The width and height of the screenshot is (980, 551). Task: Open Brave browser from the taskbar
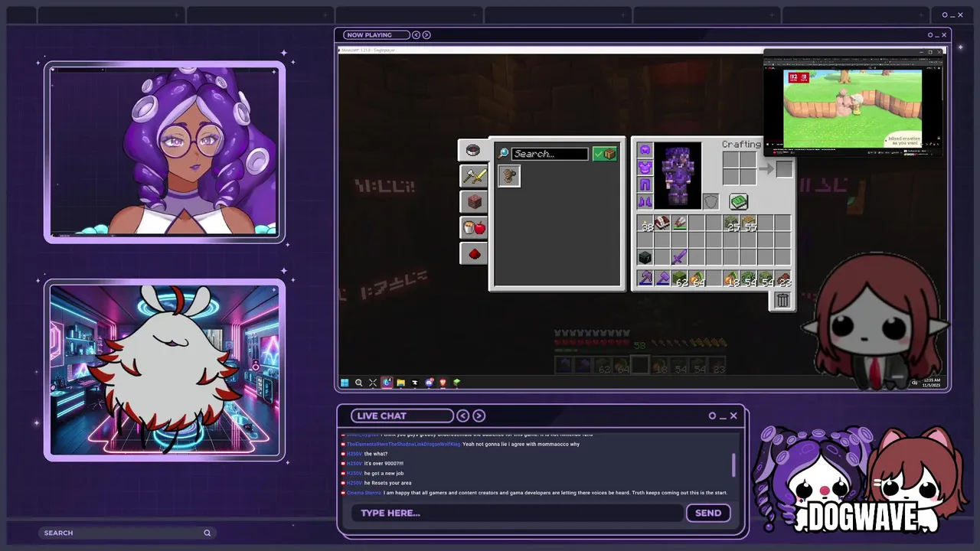coord(443,383)
